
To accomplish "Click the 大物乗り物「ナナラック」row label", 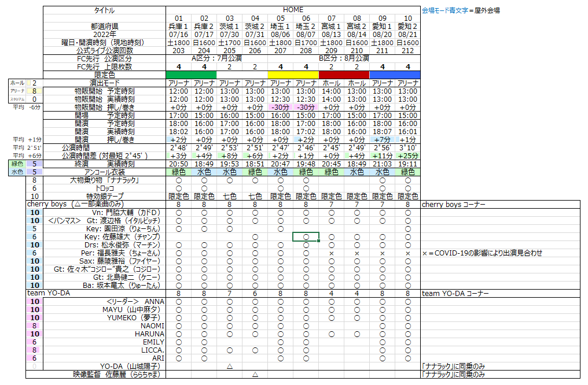I will pyautogui.click(x=104, y=180).
